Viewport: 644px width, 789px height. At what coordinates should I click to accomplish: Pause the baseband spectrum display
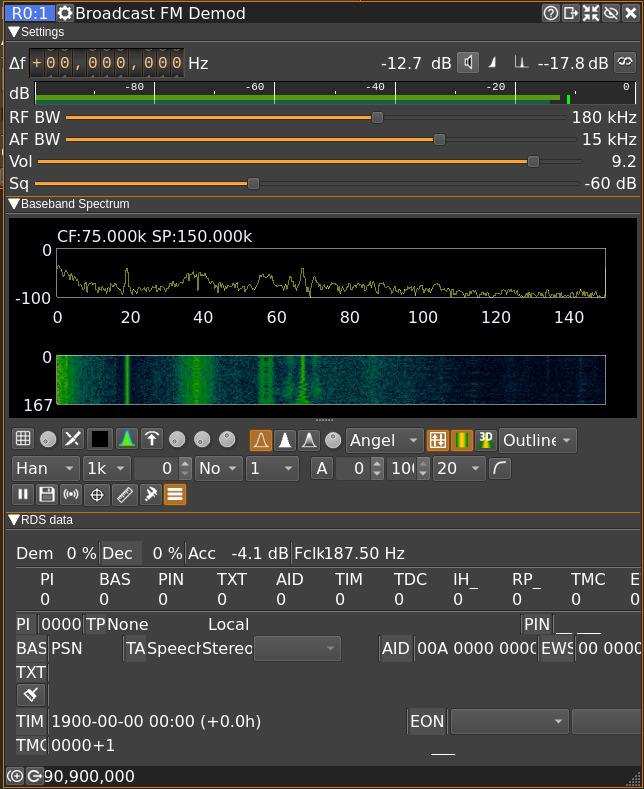pos(22,494)
